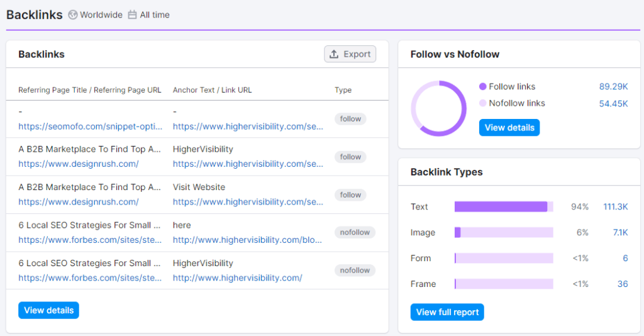Click Referring Page Title column header

[x=89, y=90]
